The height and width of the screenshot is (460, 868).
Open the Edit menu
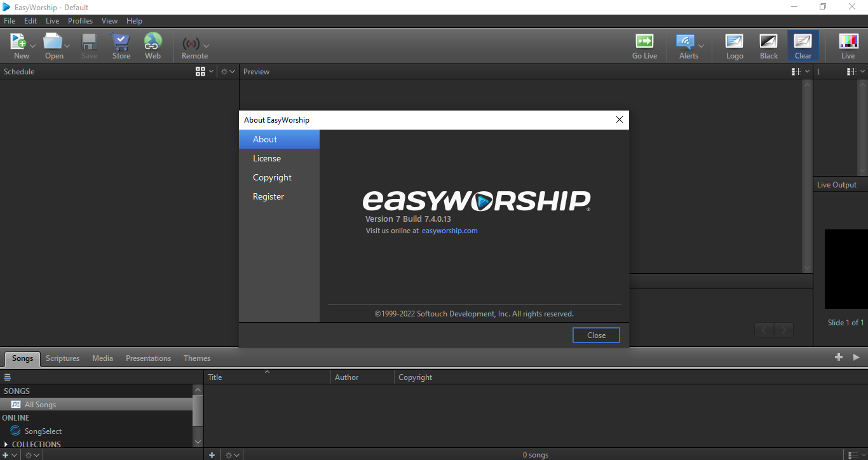(31, 21)
